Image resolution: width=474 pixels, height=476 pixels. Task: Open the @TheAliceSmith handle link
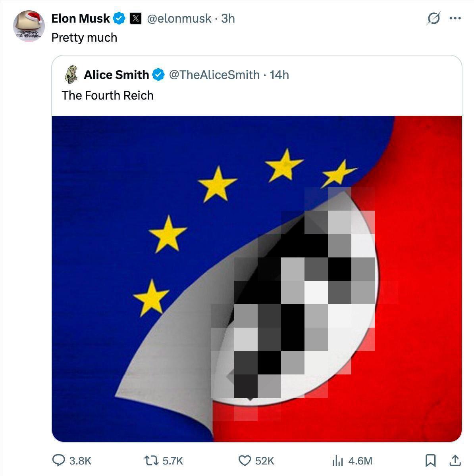click(x=214, y=75)
